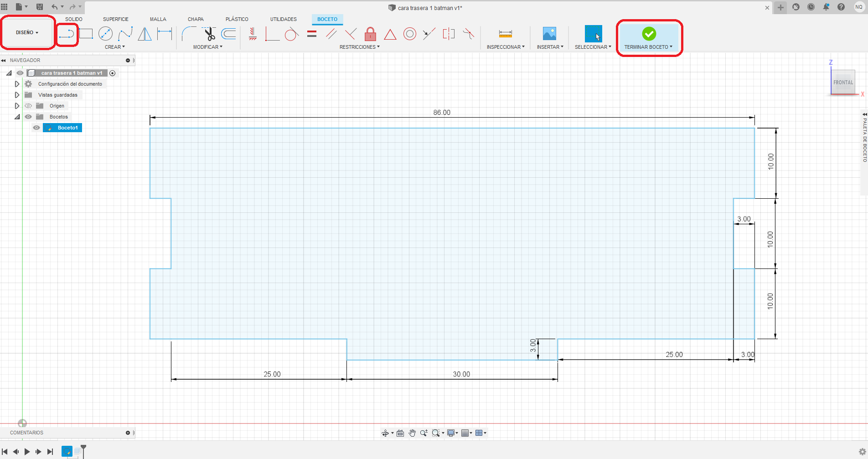
Task: Expand Configuración del documento node
Action: point(17,84)
